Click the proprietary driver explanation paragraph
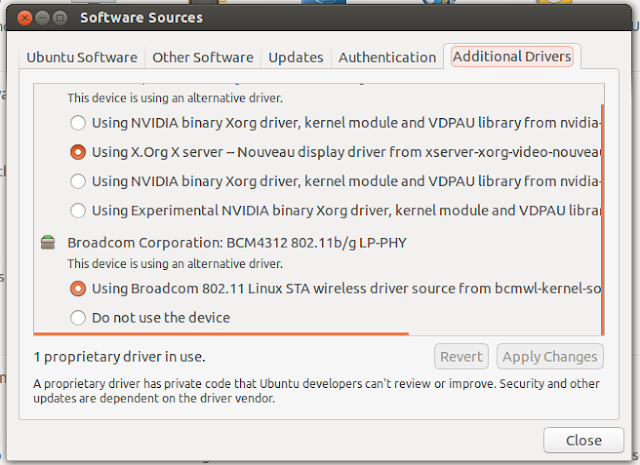The width and height of the screenshot is (640, 465). (316, 391)
